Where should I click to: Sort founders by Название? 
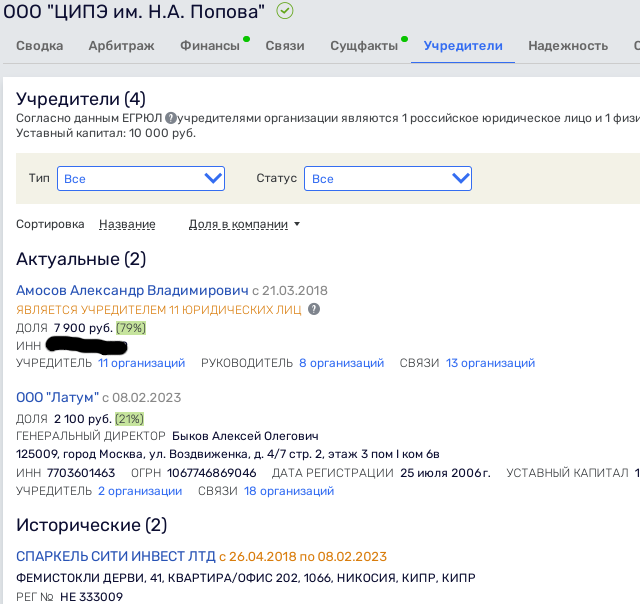[x=127, y=224]
